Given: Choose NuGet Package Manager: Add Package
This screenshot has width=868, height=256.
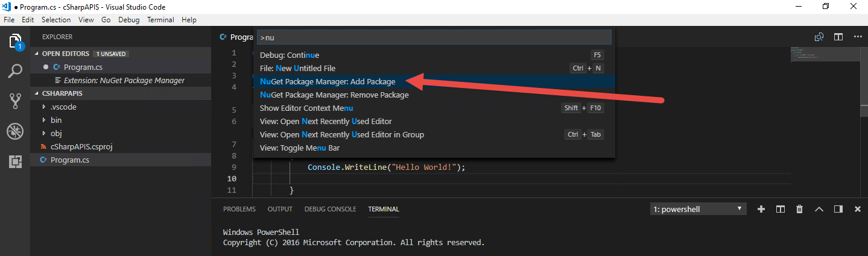Looking at the screenshot, I should (x=434, y=81).
